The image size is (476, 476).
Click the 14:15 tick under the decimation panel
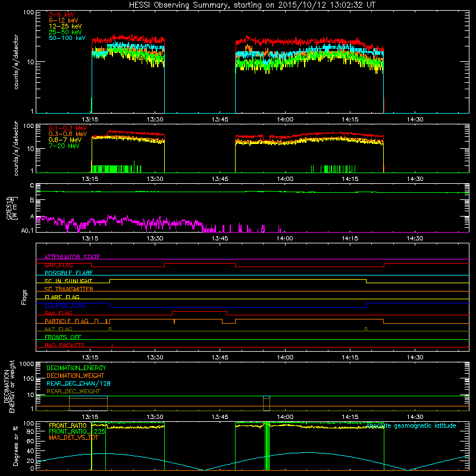click(350, 417)
